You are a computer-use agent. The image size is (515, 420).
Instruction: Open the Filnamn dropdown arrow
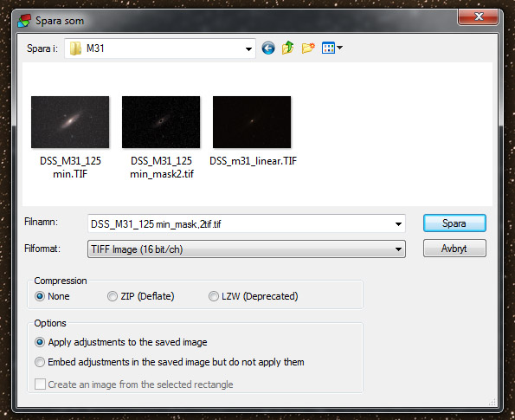[x=398, y=224]
